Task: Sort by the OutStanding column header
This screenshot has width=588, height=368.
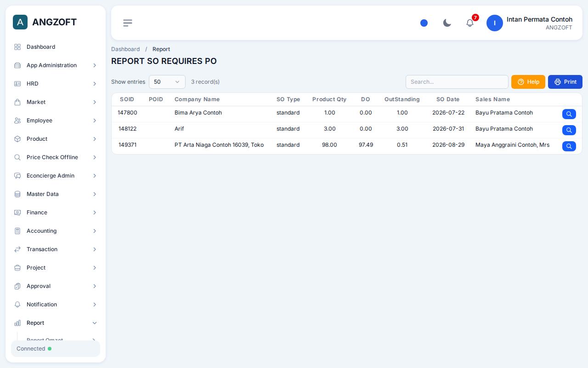Action: click(402, 99)
